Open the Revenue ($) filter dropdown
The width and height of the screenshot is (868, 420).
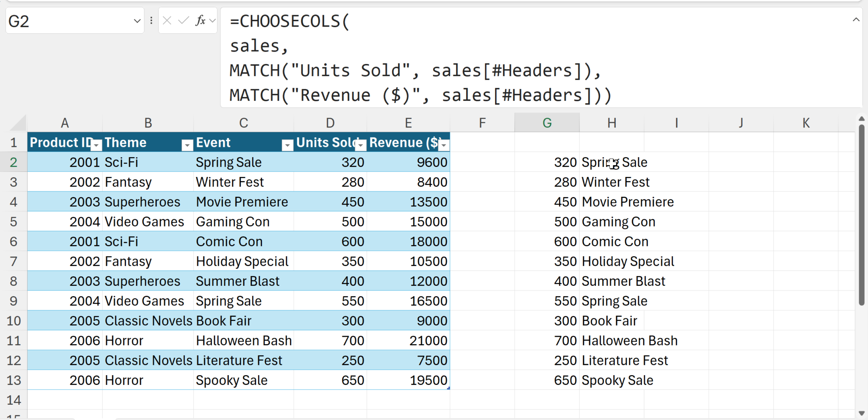click(x=444, y=145)
